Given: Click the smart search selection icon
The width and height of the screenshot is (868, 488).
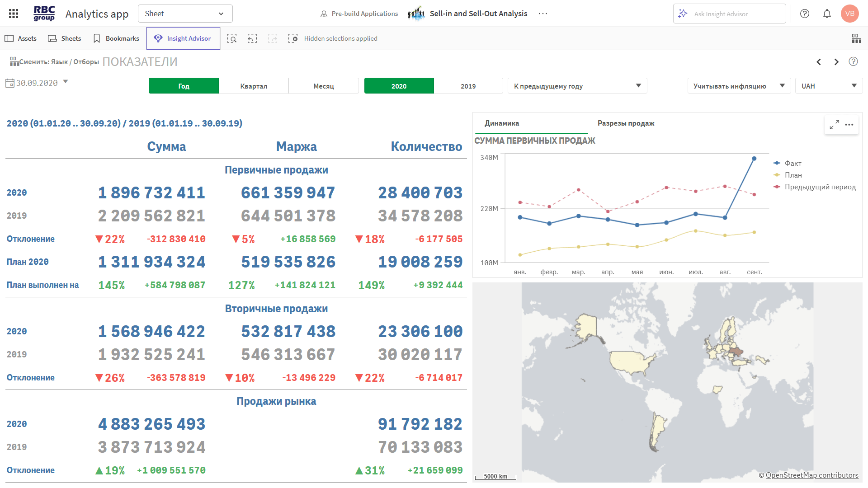Looking at the screenshot, I should 232,38.
